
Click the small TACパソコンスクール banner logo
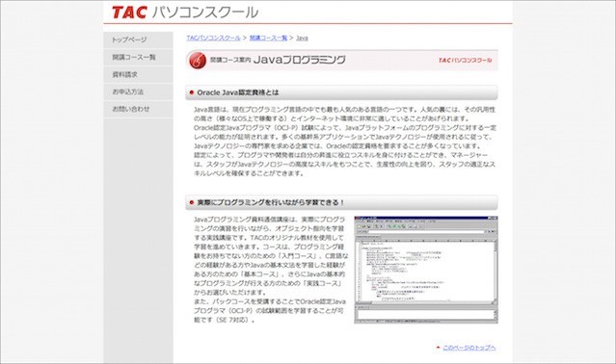466,60
